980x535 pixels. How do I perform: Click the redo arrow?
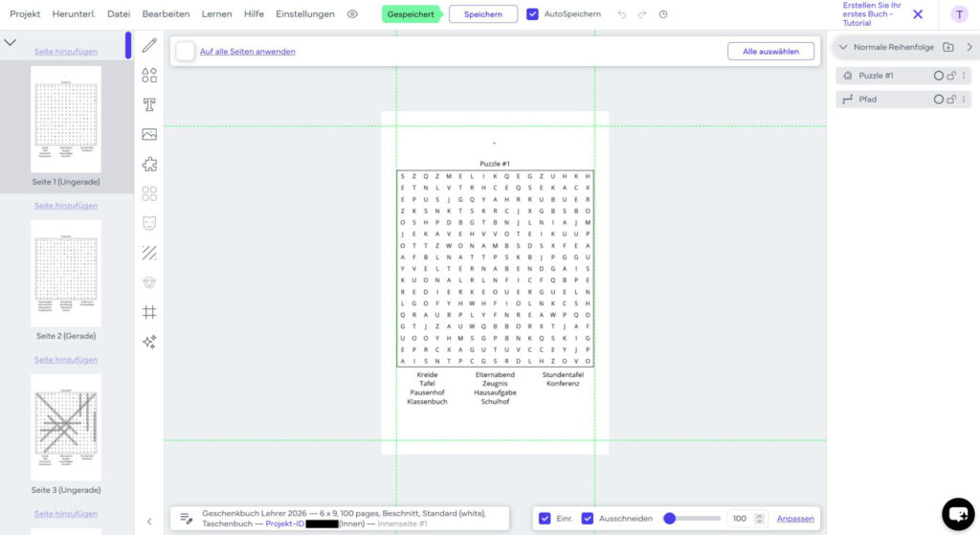pyautogui.click(x=642, y=14)
